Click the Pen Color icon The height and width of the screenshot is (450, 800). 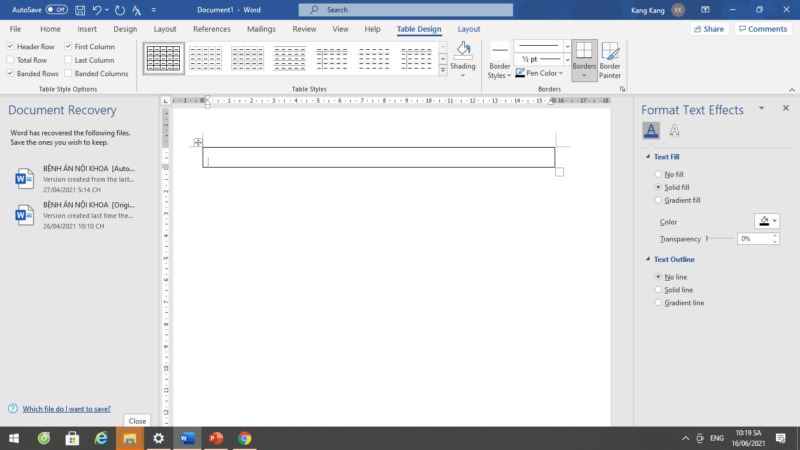click(520, 73)
